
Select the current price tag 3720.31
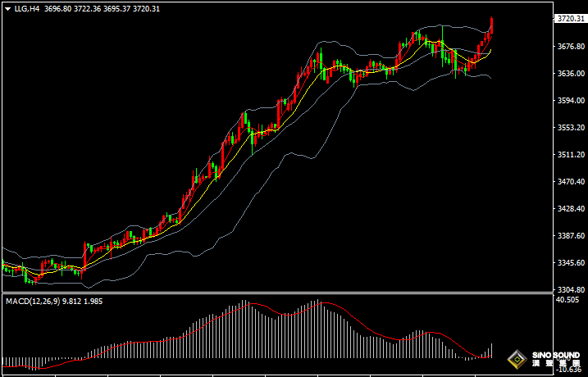[571, 19]
